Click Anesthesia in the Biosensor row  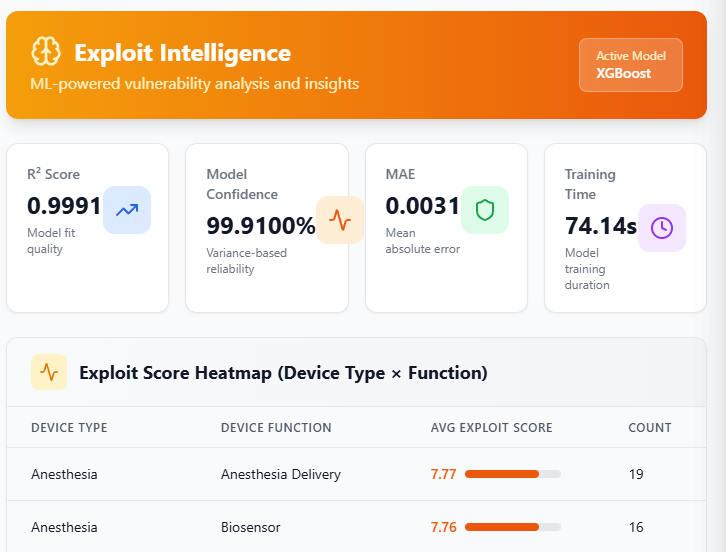click(64, 527)
